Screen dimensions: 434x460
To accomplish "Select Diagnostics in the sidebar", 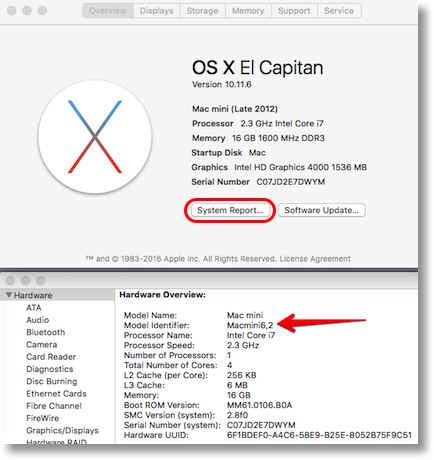I will coord(50,369).
